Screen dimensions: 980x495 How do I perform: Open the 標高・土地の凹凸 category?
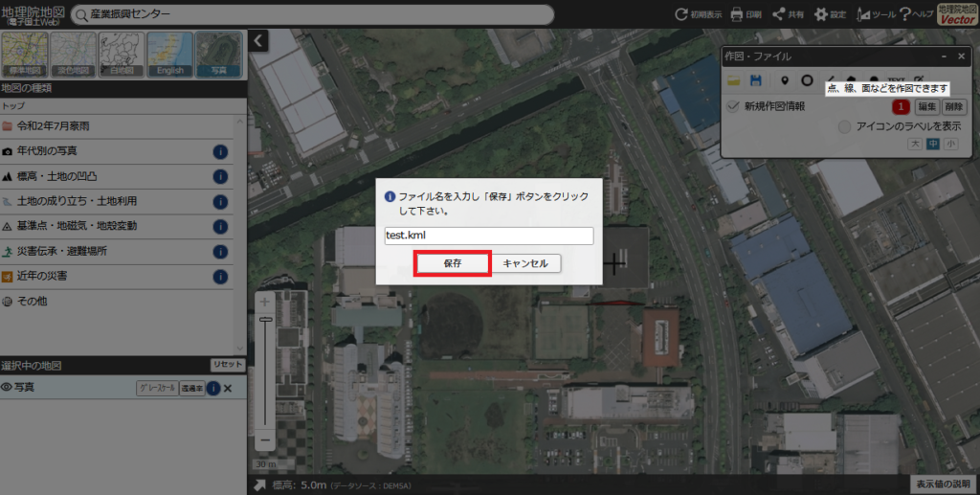116,176
